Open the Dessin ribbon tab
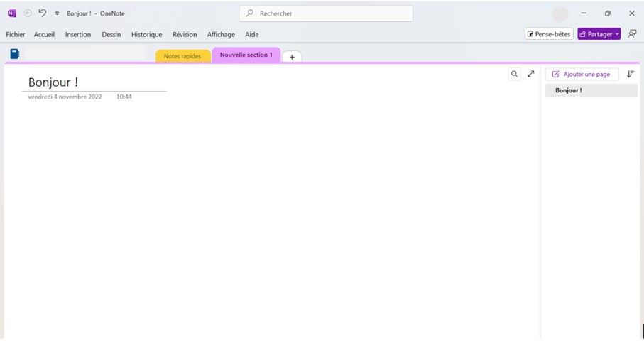The height and width of the screenshot is (341, 644). (x=111, y=34)
